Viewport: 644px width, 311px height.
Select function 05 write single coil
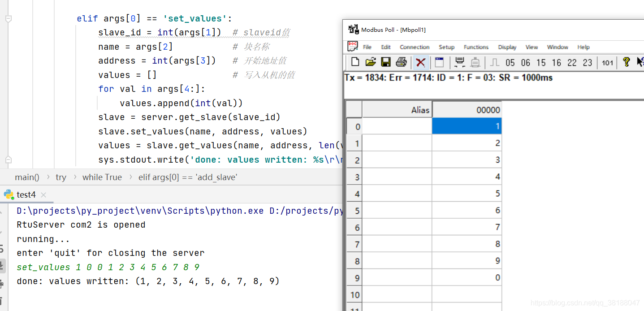pyautogui.click(x=510, y=63)
